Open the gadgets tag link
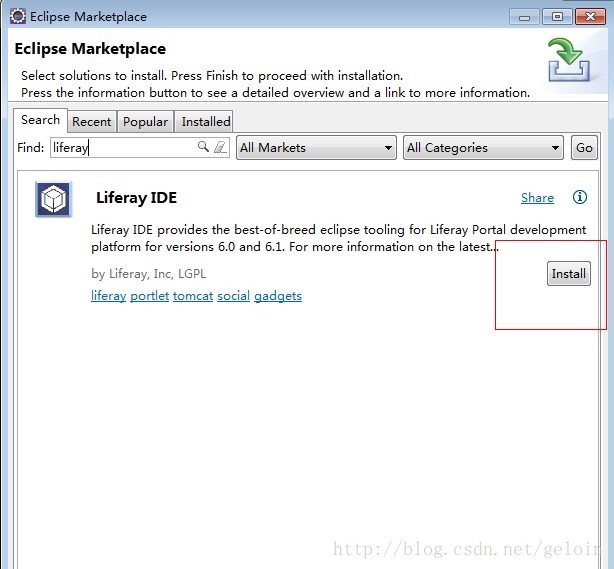614x569 pixels. point(278,296)
